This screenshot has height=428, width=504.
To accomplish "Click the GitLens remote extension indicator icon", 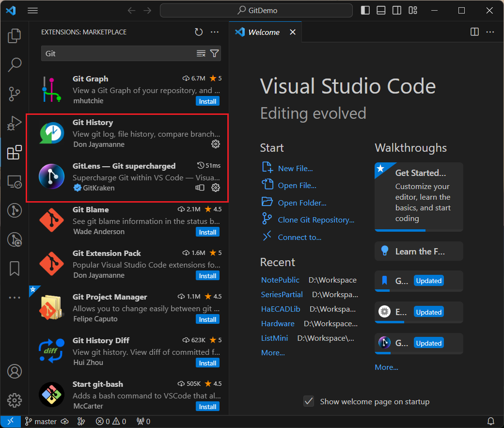I will (200, 188).
